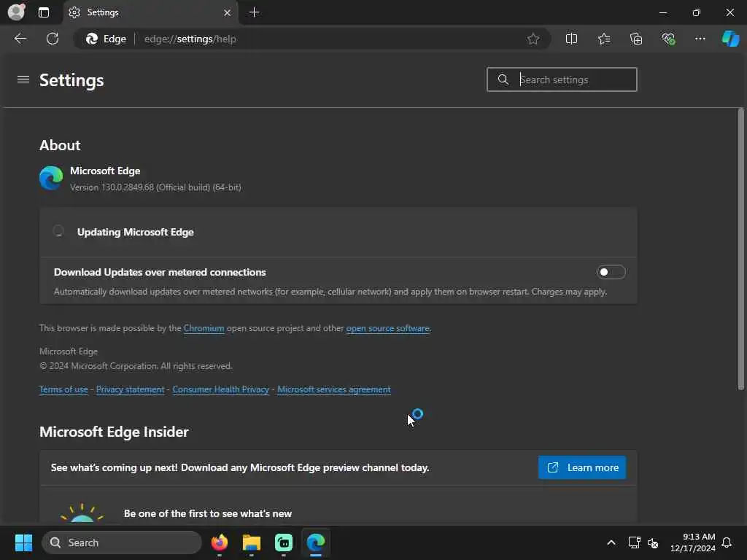Show hidden system tray icons
The width and height of the screenshot is (747, 560).
pos(611,542)
